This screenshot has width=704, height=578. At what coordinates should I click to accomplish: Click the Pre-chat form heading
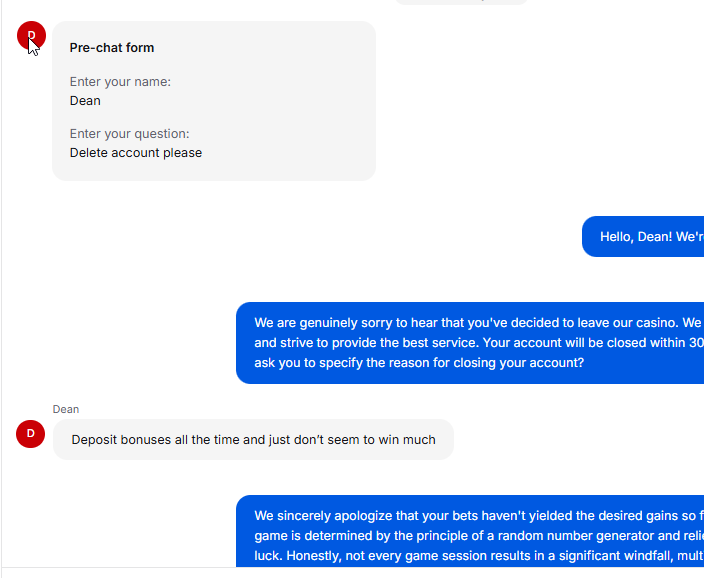112,48
